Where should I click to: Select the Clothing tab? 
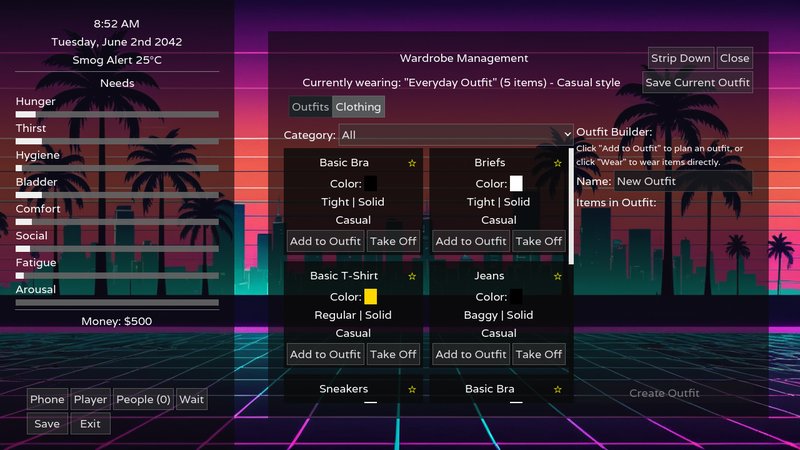point(358,107)
